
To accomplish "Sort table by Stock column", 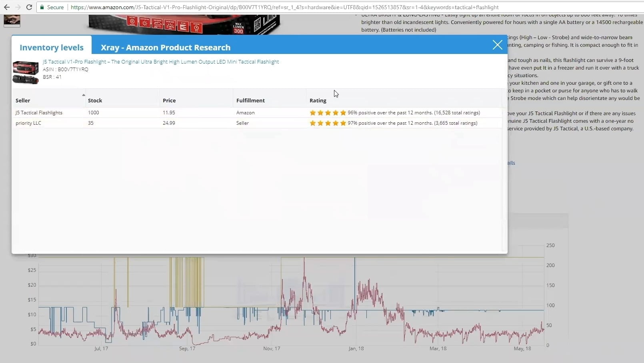I will coord(95,100).
